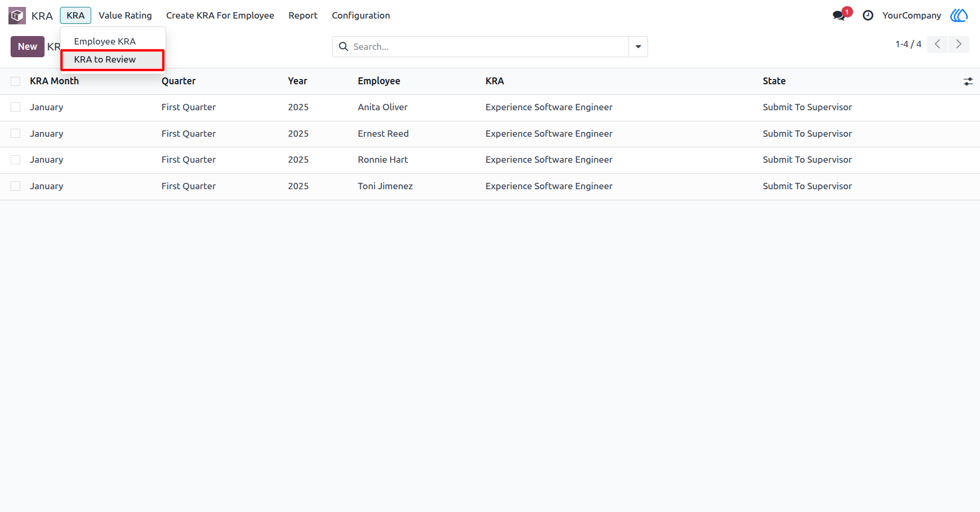This screenshot has height=512, width=980.
Task: Open the Value Rating menu
Action: click(x=125, y=15)
